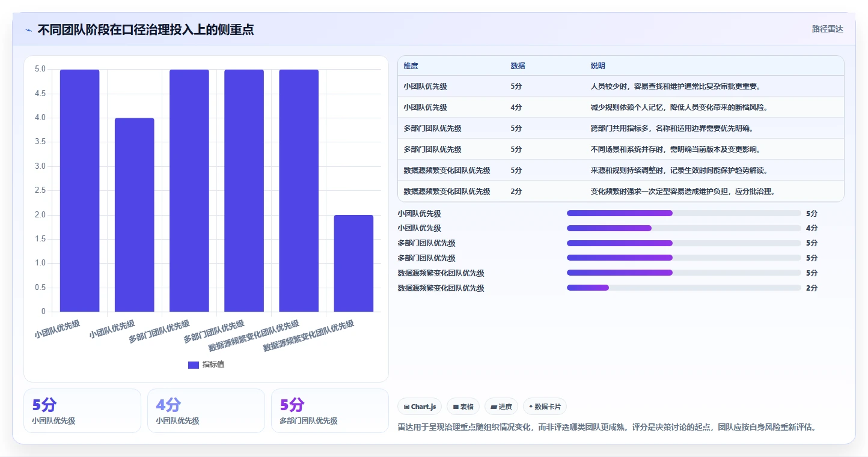
Task: Click the 2分 value beside the progress bars
Action: pyautogui.click(x=812, y=288)
